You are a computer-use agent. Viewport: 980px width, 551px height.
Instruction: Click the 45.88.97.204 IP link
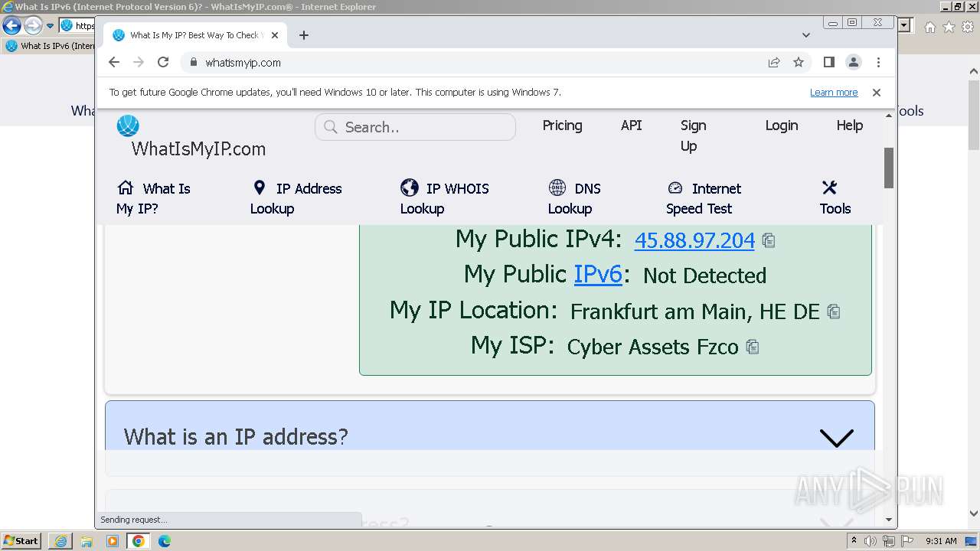click(694, 240)
